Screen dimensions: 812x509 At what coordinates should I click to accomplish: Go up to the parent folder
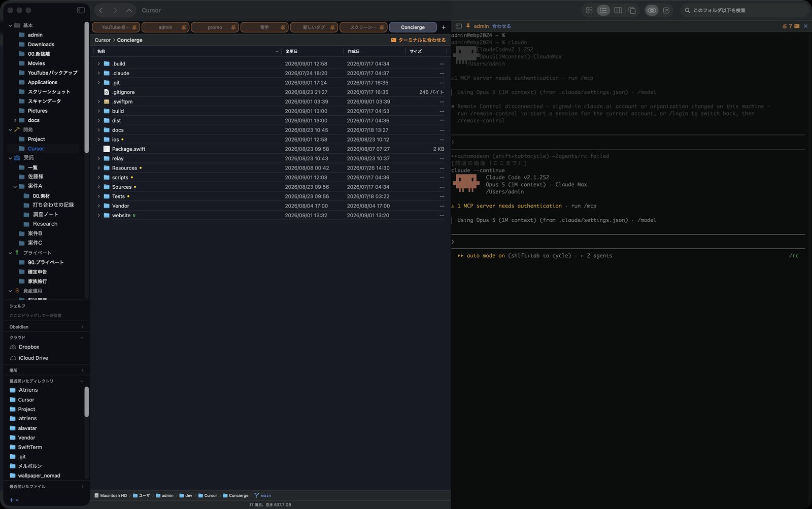pyautogui.click(x=129, y=10)
